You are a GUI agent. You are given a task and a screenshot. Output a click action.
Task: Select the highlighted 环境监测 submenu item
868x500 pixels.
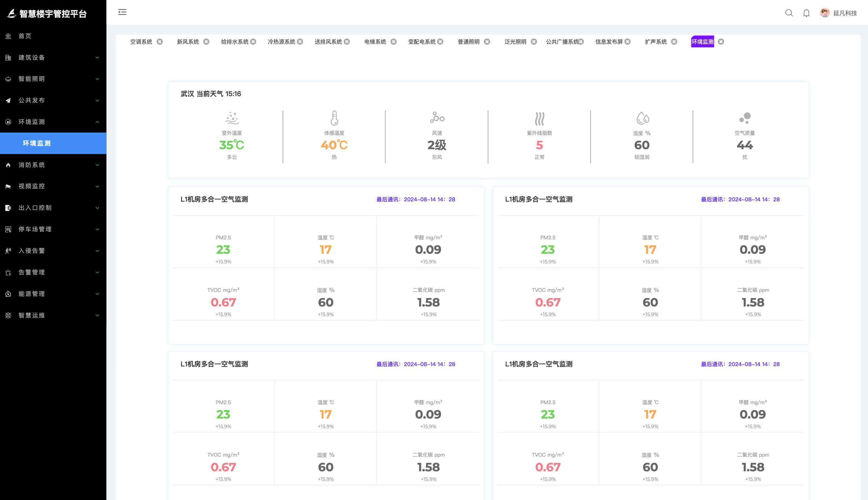point(37,143)
